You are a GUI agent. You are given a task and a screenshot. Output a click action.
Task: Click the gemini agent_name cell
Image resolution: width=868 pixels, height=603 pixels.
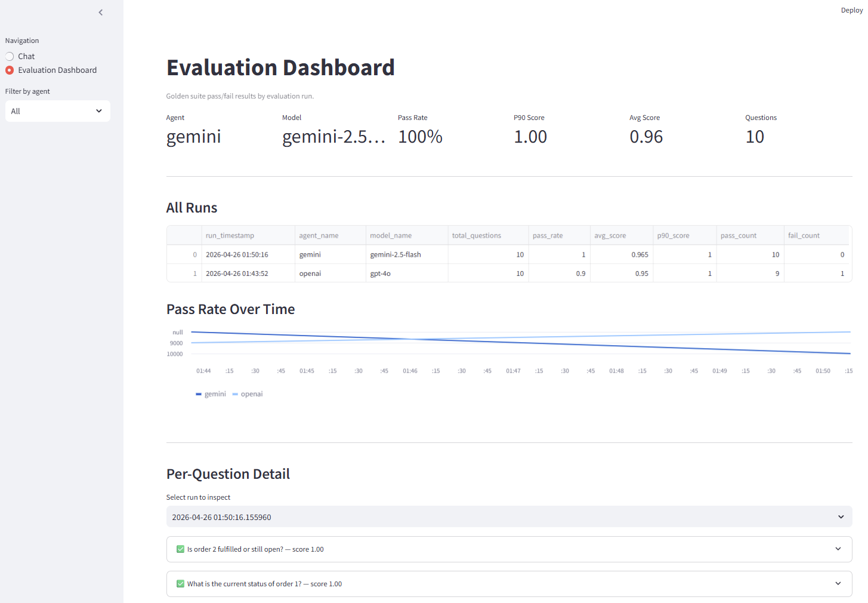[330, 254]
